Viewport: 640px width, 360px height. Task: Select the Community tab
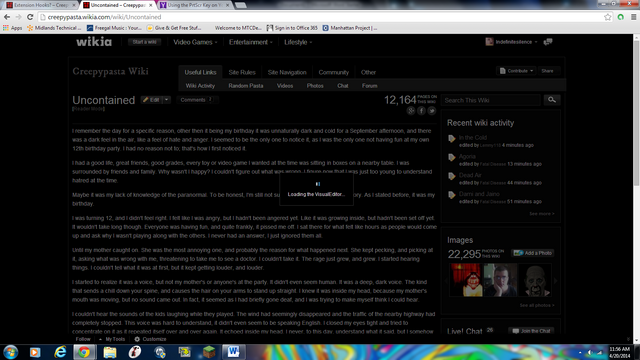[333, 72]
